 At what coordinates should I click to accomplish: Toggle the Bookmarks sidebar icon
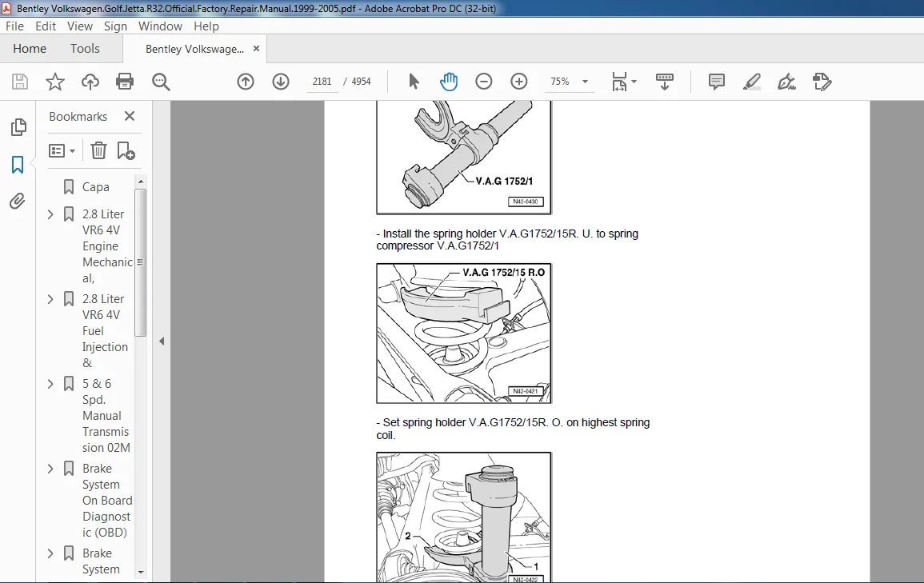coord(18,164)
